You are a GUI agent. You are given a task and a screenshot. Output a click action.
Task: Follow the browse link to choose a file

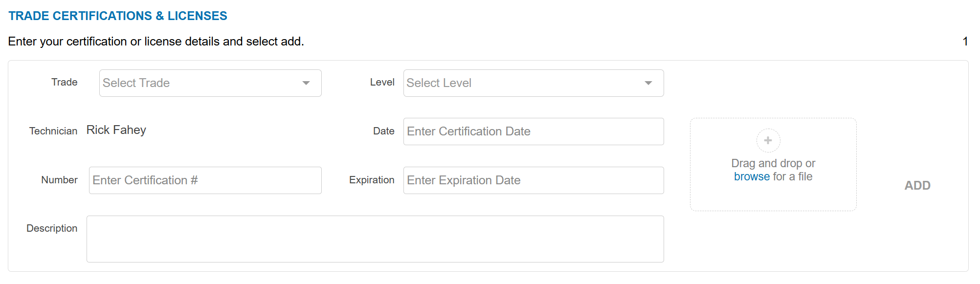click(x=752, y=177)
